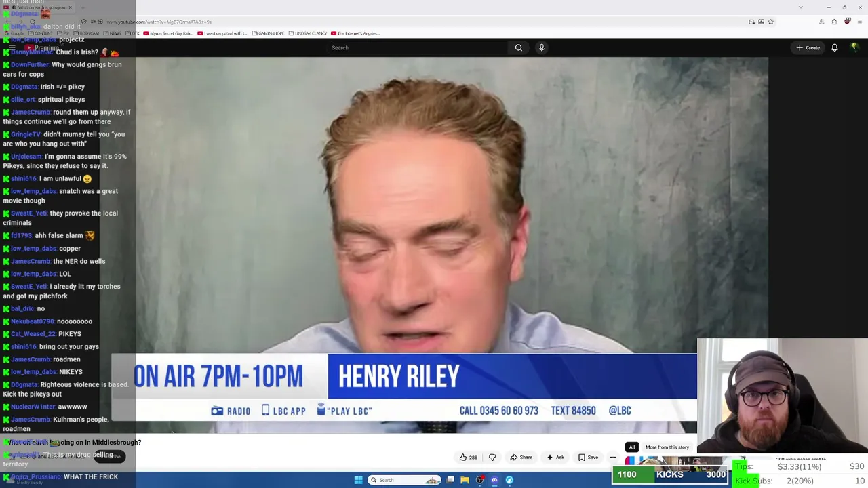Open the BODYCAM bookmark folder
Viewport: 868px width, 488px height.
(87, 33)
